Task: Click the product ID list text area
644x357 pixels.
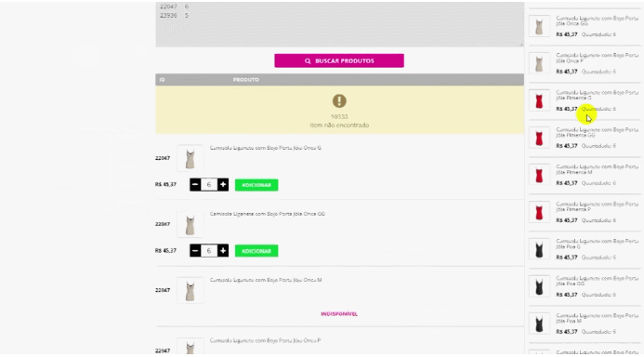Action: pyautogui.click(x=339, y=24)
